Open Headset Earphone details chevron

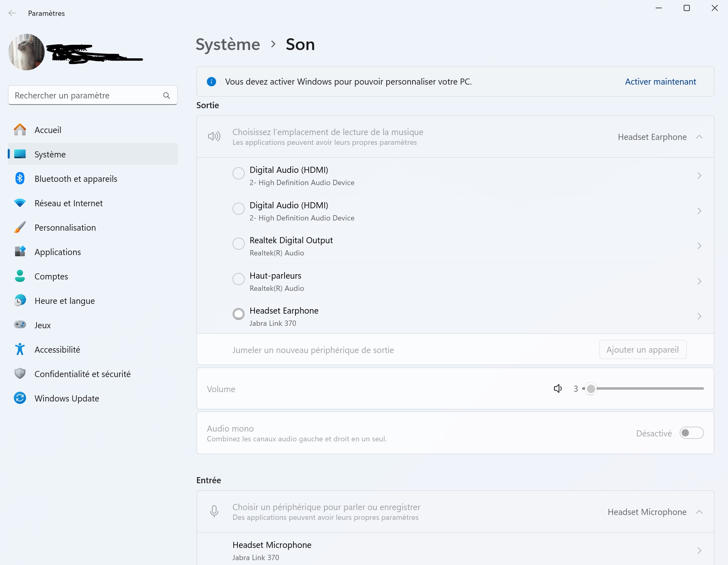699,316
